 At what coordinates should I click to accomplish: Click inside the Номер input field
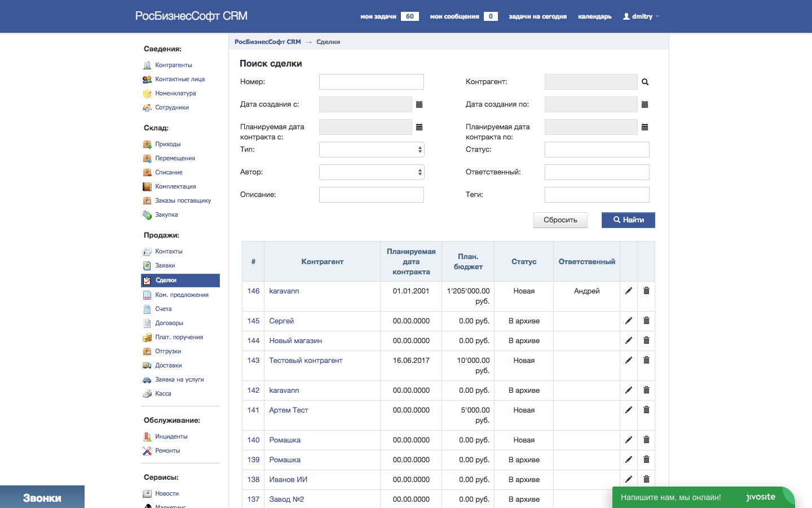point(371,82)
